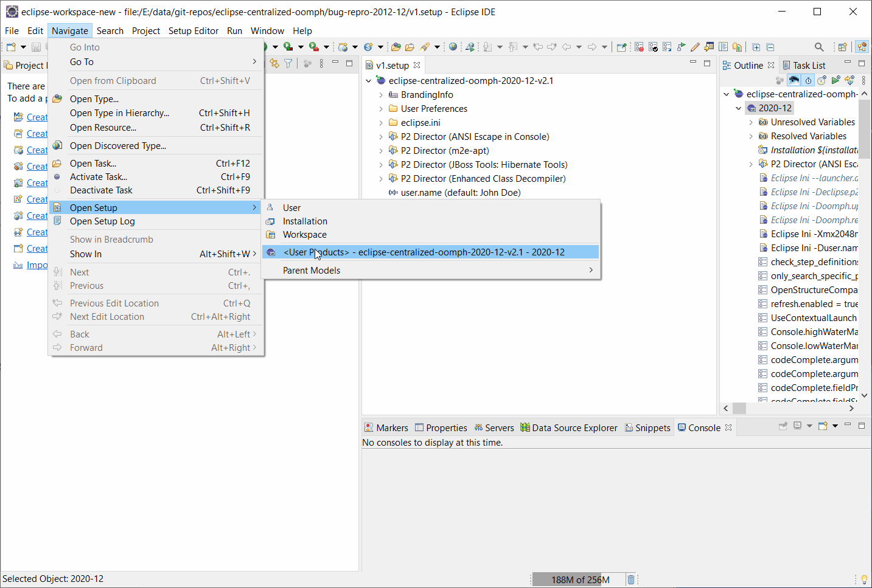Close the Outline view tab

click(x=771, y=65)
